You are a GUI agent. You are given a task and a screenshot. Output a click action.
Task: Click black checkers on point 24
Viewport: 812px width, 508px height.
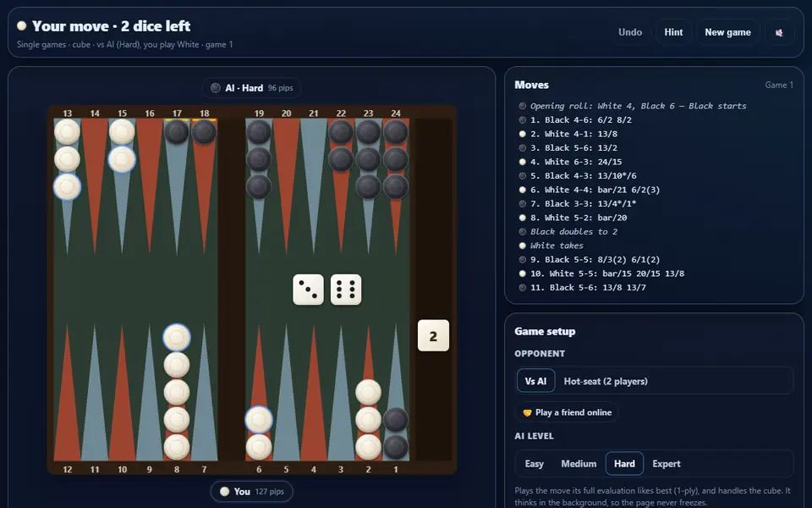pos(396,159)
